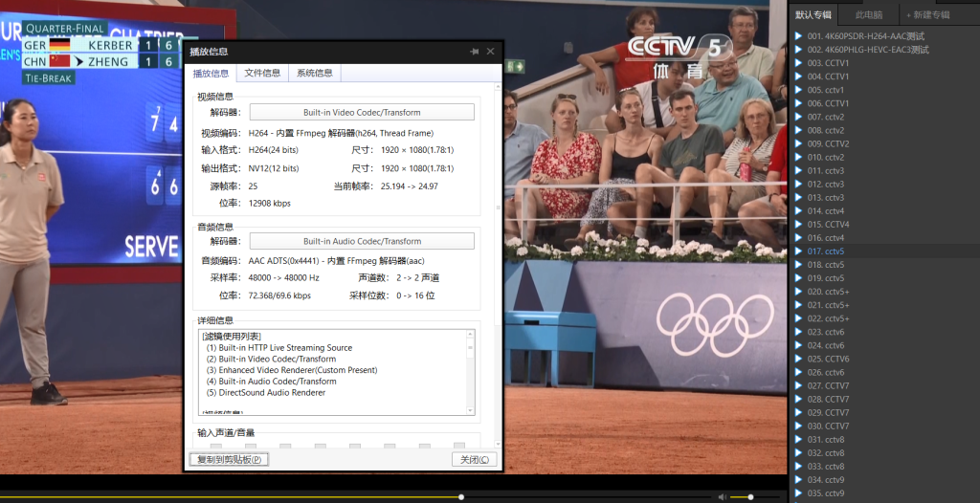Click the play icon beside 022. cctv5+

click(798, 318)
